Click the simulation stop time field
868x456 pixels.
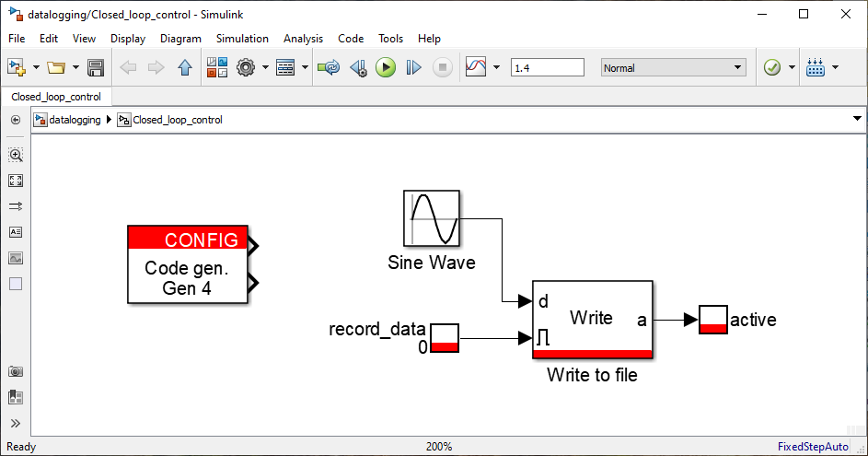click(x=547, y=67)
